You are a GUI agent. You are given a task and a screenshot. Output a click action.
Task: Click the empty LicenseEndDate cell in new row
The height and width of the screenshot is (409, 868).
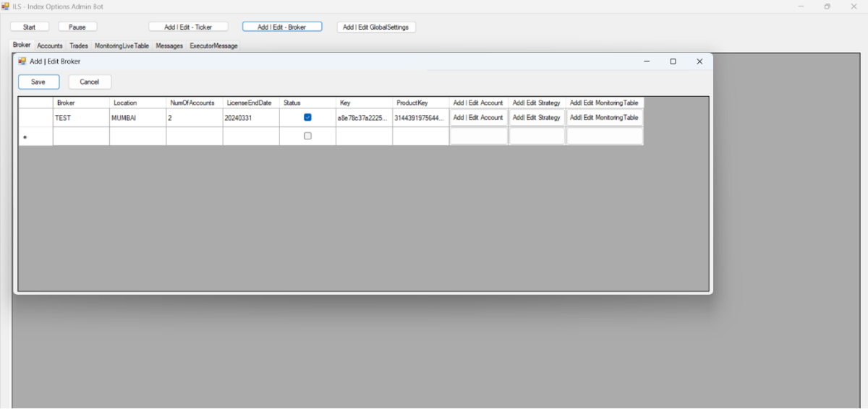pyautogui.click(x=250, y=136)
